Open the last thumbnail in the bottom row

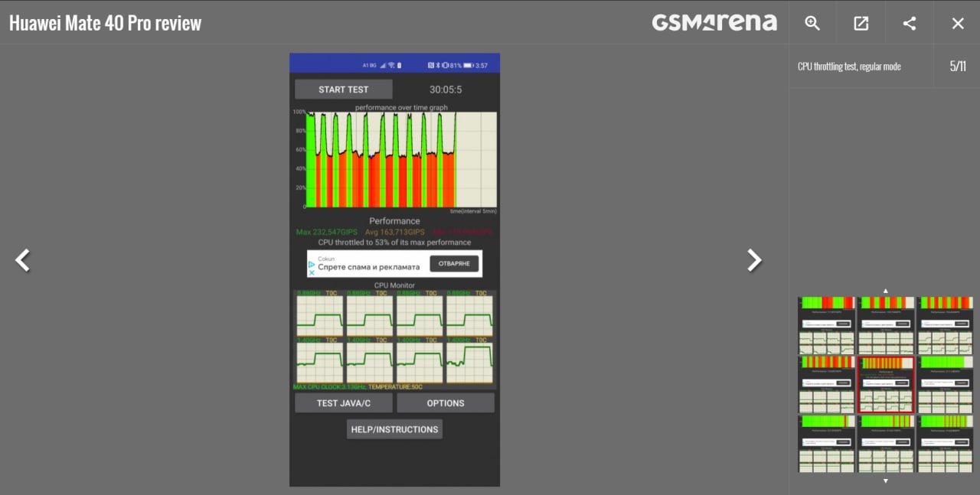click(946, 444)
